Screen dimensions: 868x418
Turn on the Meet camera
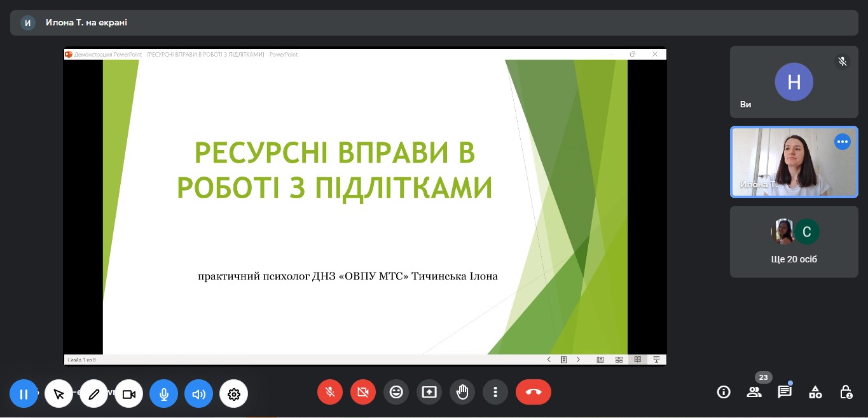pos(363,392)
